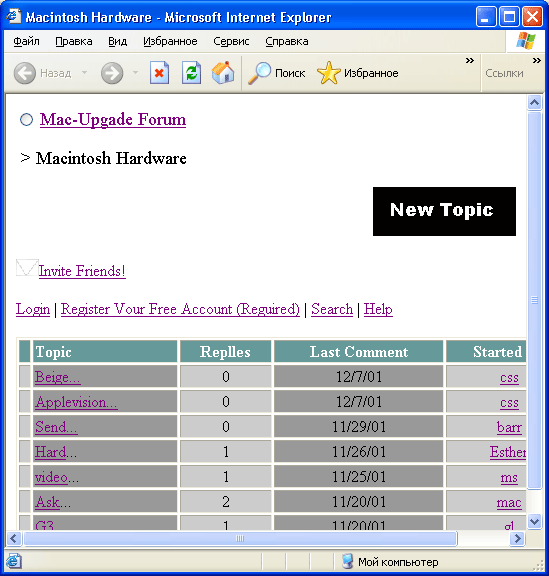Go to Home page icon
Viewport: 549px width, 576px height.
pos(223,73)
